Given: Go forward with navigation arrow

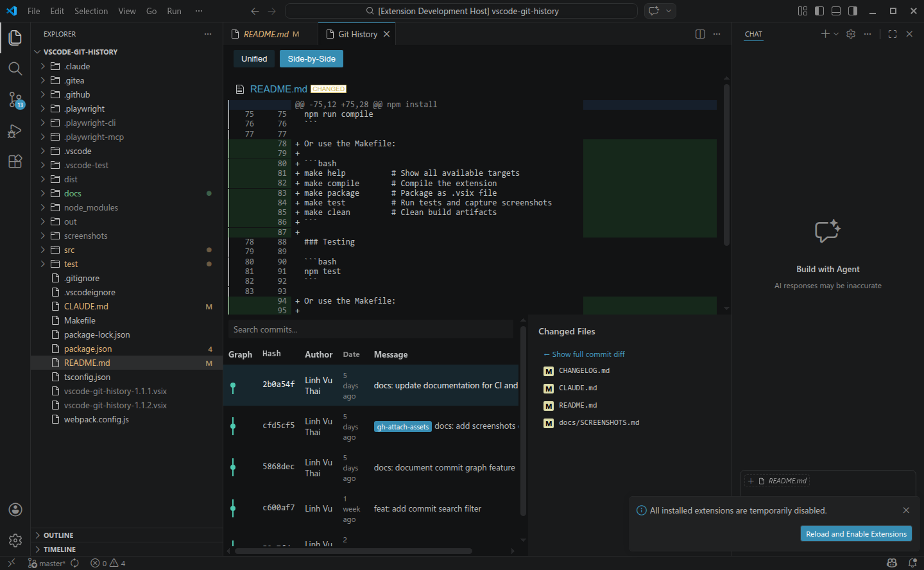Looking at the screenshot, I should (x=271, y=11).
